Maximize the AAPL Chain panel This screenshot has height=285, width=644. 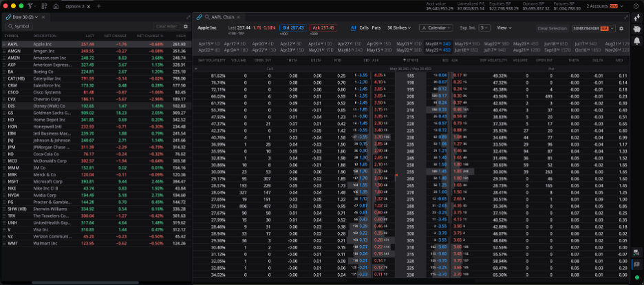coord(626,17)
